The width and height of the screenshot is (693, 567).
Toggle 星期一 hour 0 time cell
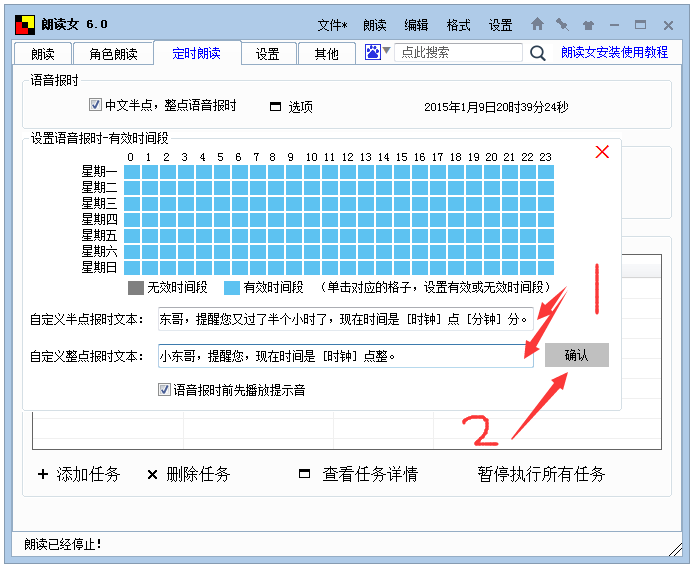[x=132, y=171]
